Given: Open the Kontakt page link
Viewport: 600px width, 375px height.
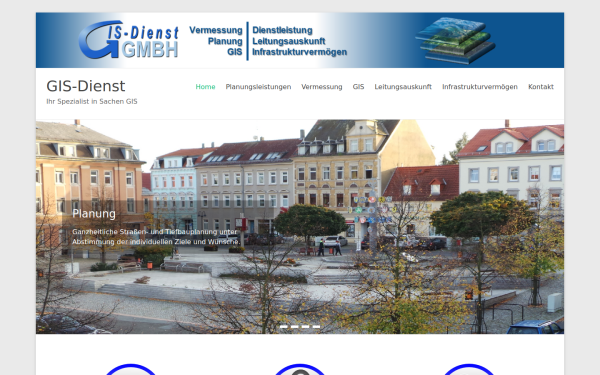Looking at the screenshot, I should tap(541, 87).
